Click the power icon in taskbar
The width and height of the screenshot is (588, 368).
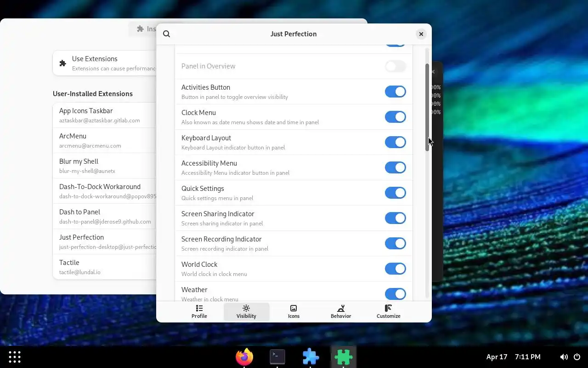(x=577, y=357)
